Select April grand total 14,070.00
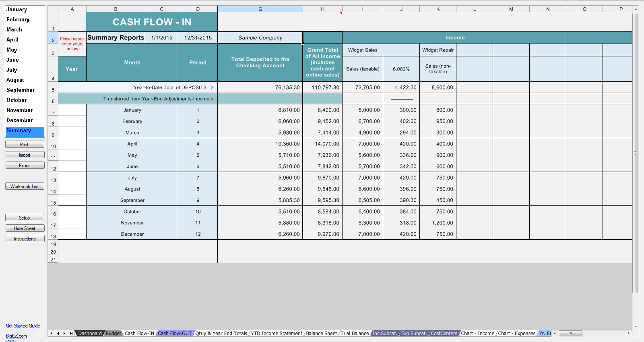 pyautogui.click(x=323, y=144)
